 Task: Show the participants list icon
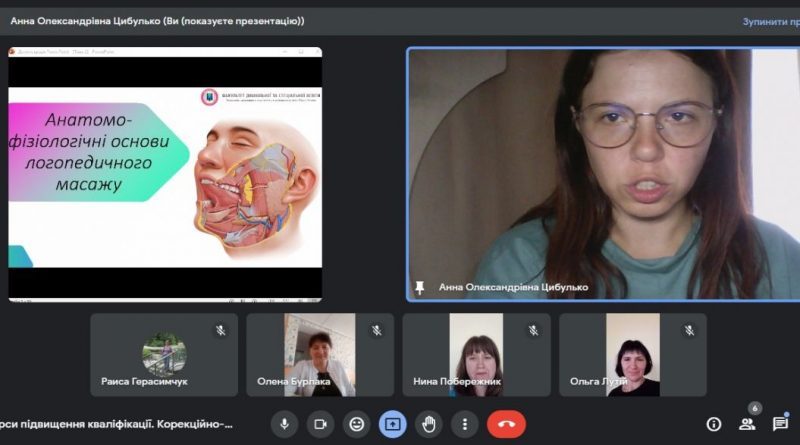pos(747,424)
